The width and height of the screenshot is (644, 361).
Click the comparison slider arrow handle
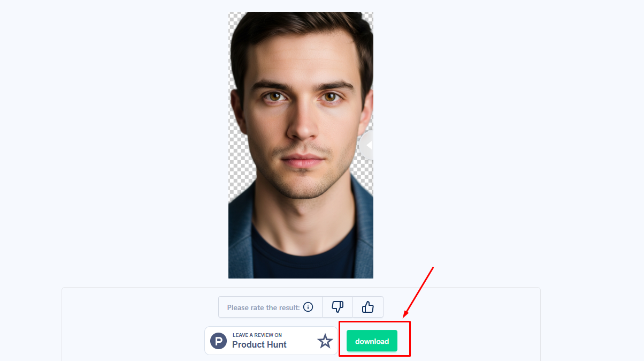point(367,145)
